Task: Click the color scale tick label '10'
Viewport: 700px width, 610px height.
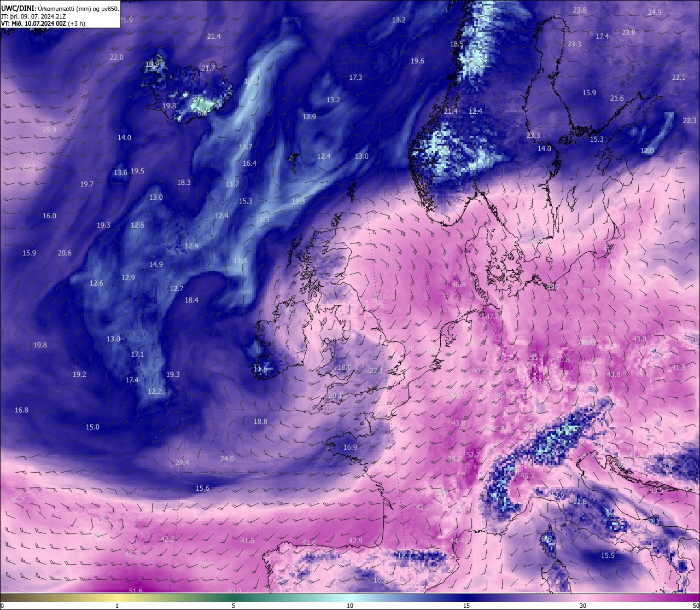Action: [350, 606]
